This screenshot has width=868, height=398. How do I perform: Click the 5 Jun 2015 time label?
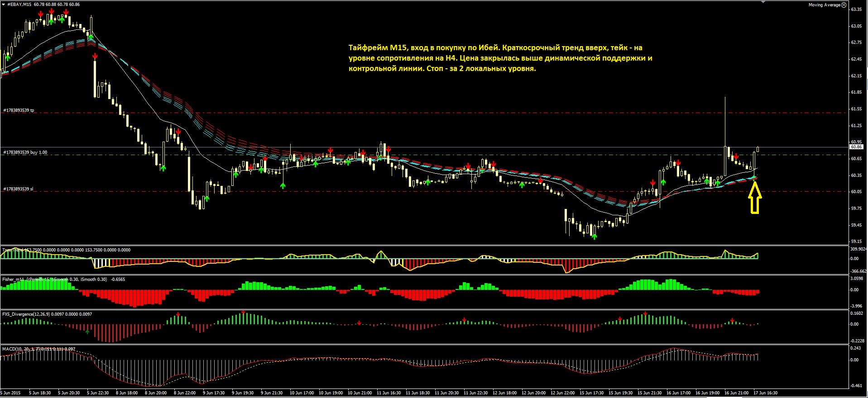[11, 393]
